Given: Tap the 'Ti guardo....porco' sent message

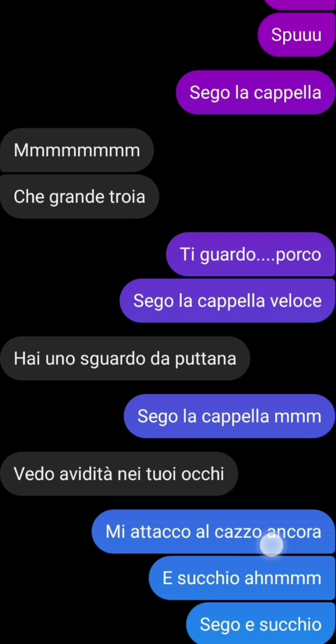Looking at the screenshot, I should click(x=251, y=254).
